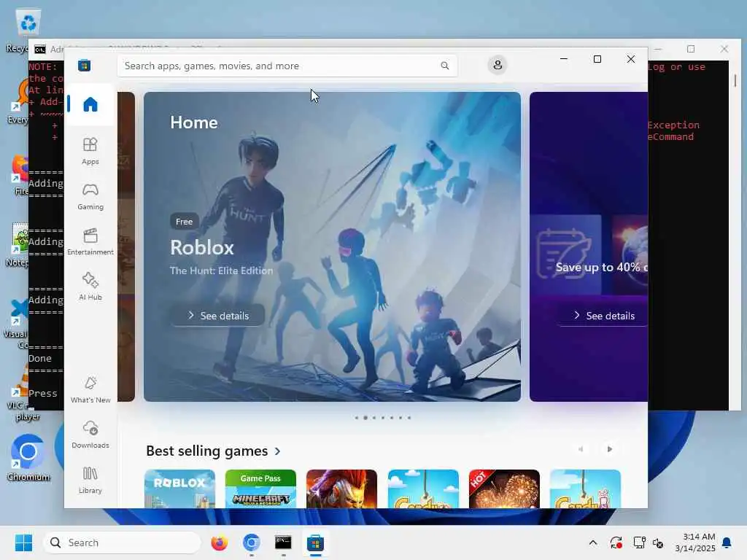Open the Apps section in sidebar
747x560 pixels.
[90, 151]
